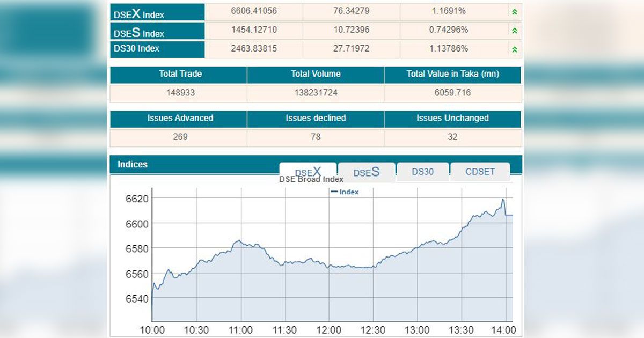The width and height of the screenshot is (644, 338).
Task: Click the green up-arrow icon in DS30 row
Action: (514, 49)
